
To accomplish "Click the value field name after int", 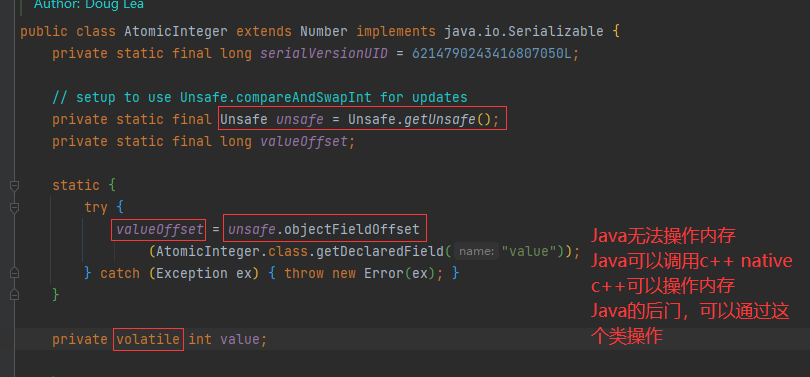I will [240, 339].
